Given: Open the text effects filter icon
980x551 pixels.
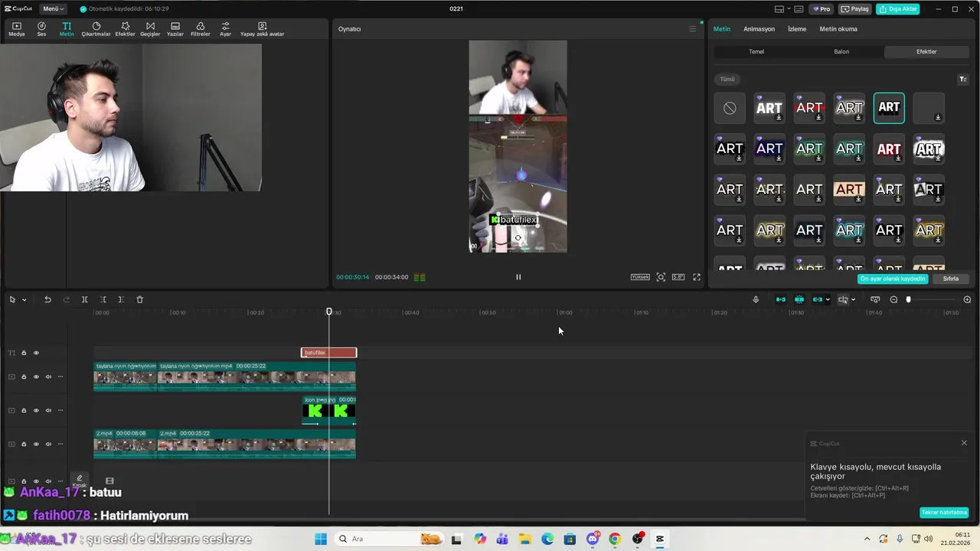Looking at the screenshot, I should click(x=963, y=79).
